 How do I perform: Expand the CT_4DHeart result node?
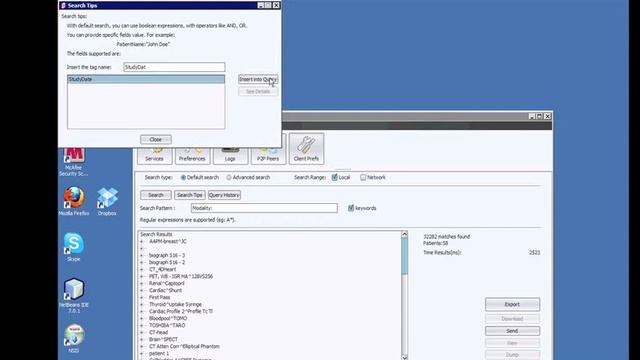(142, 269)
